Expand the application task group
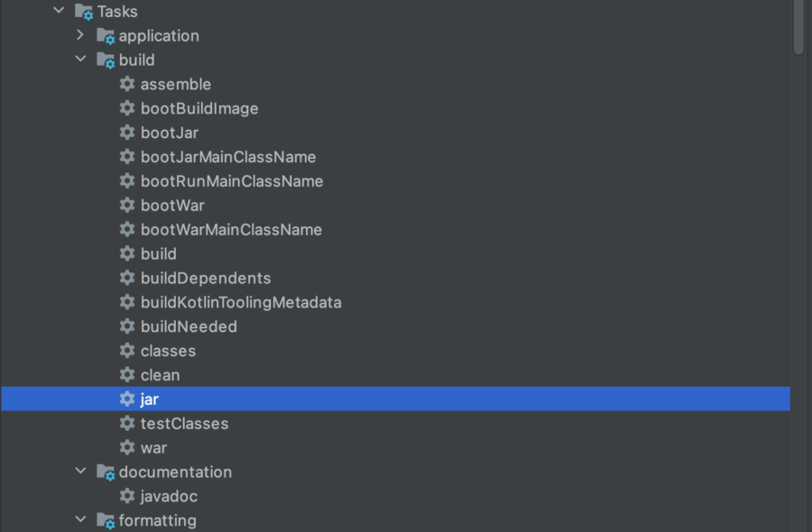 (80, 34)
